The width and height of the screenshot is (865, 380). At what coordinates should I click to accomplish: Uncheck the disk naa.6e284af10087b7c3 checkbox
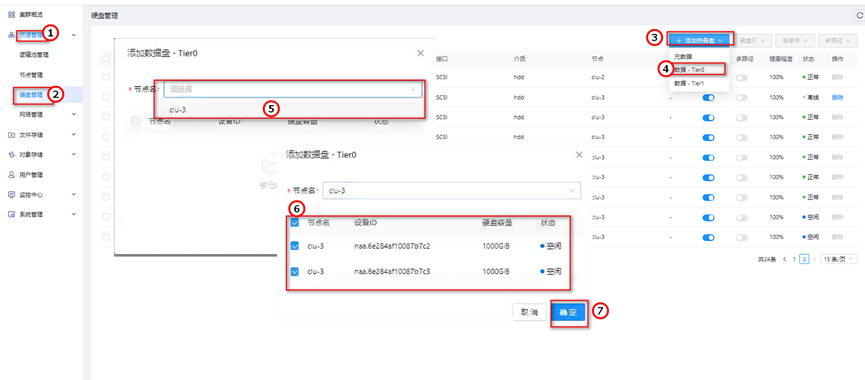(x=295, y=271)
